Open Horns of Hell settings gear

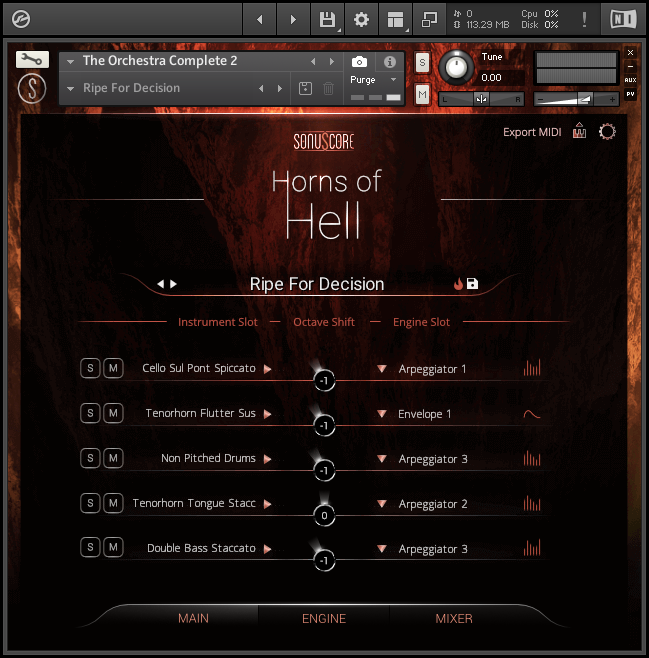(x=607, y=132)
